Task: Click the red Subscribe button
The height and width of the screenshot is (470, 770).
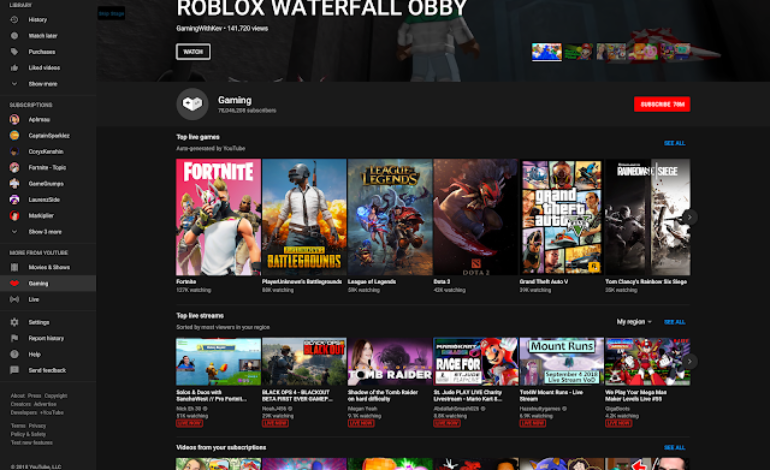Action: point(661,104)
